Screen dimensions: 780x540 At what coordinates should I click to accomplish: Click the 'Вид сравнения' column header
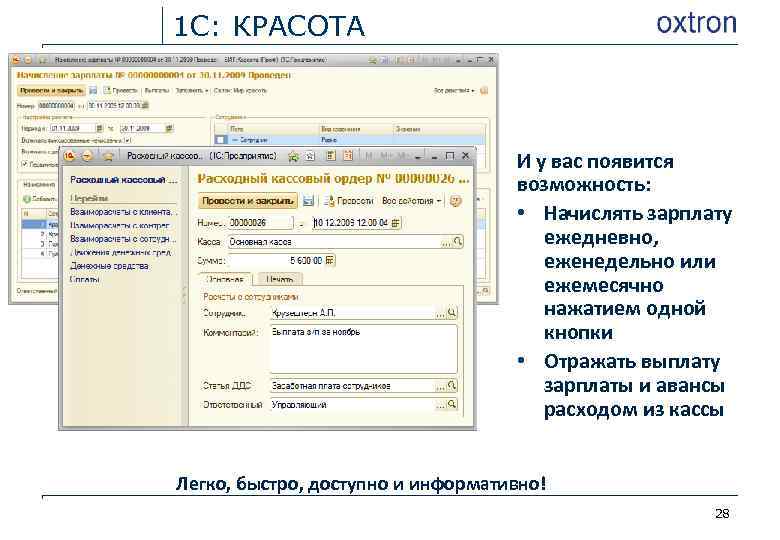[x=356, y=129]
